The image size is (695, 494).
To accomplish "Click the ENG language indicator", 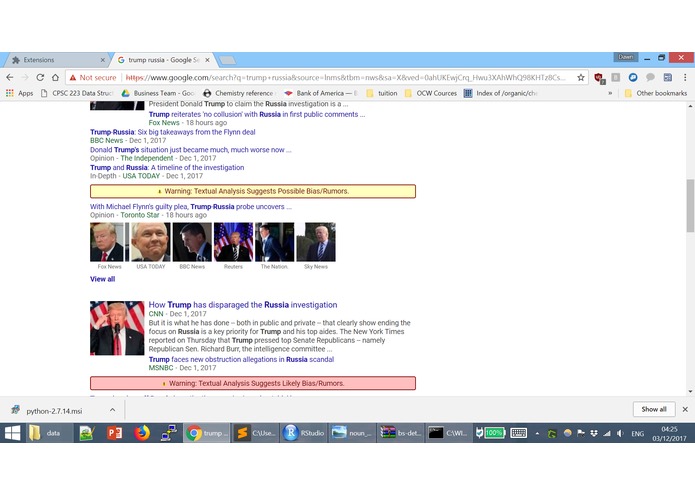I will coord(637,433).
